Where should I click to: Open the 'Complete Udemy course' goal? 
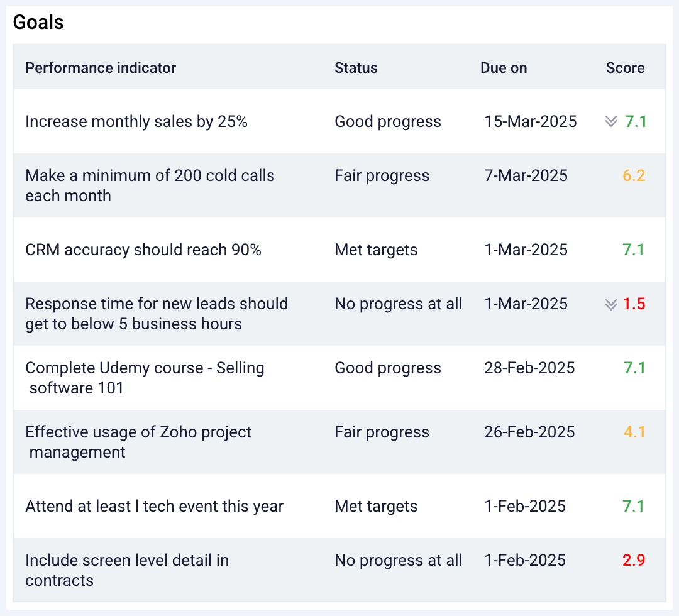coord(145,378)
